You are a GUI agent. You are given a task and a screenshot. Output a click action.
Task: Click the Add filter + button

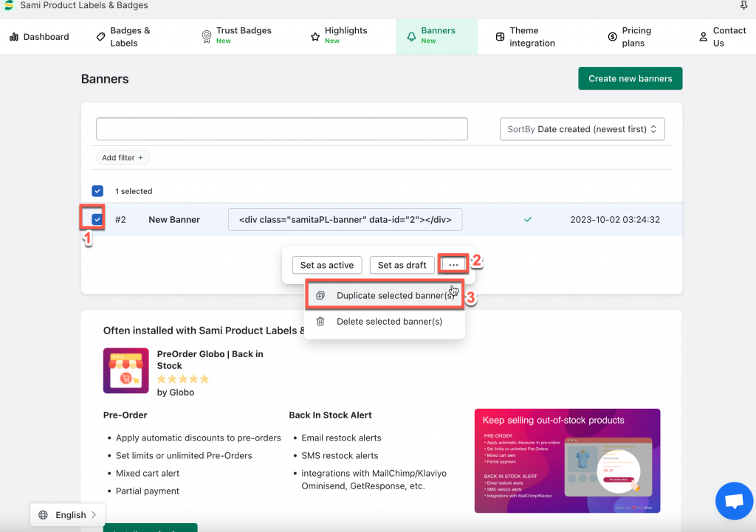(x=123, y=158)
